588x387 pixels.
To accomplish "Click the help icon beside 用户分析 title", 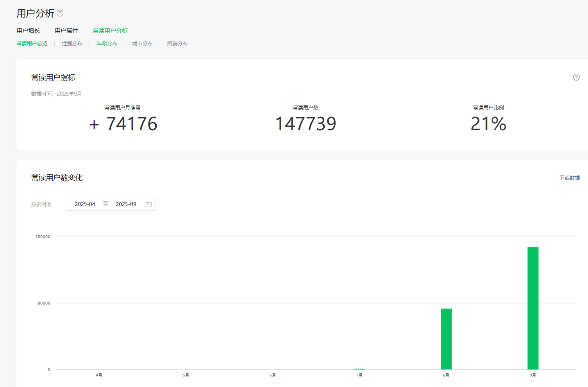I will point(60,13).
